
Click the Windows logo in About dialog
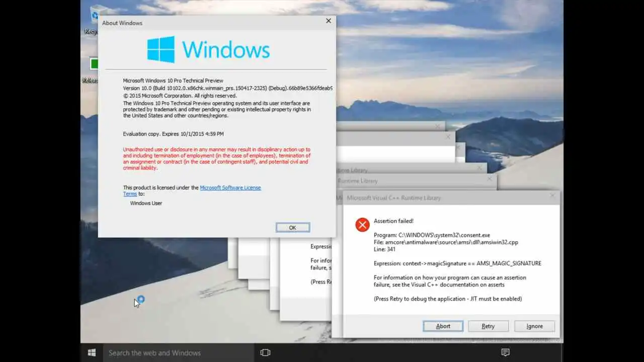tap(161, 49)
